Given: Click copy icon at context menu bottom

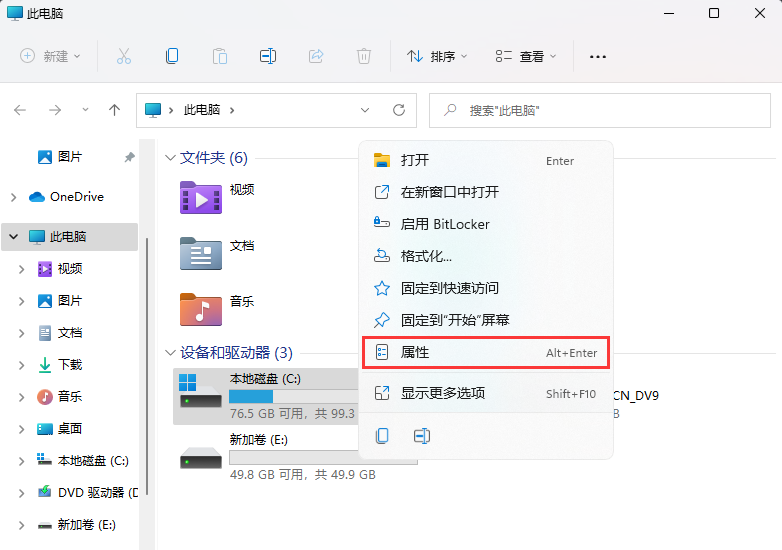Looking at the screenshot, I should (382, 436).
